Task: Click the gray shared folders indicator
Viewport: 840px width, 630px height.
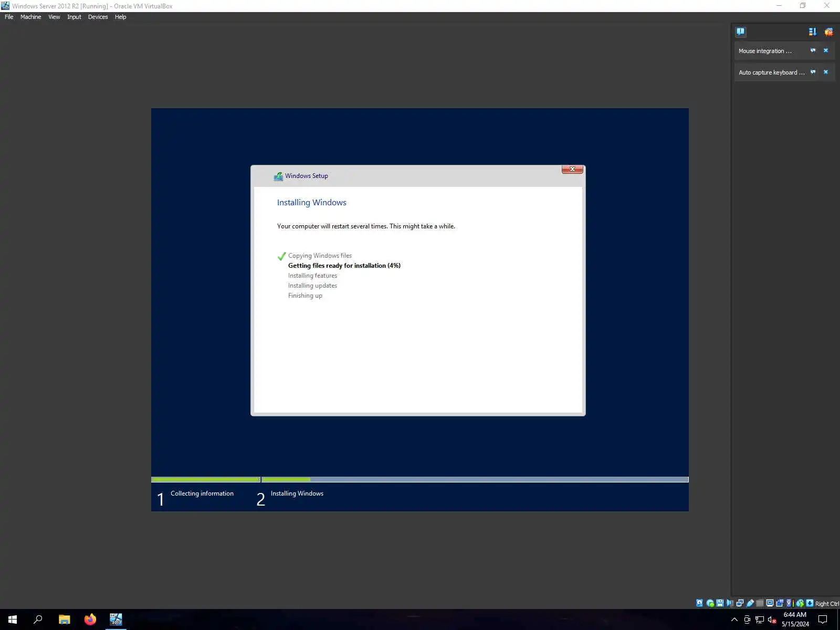Action: tap(760, 603)
